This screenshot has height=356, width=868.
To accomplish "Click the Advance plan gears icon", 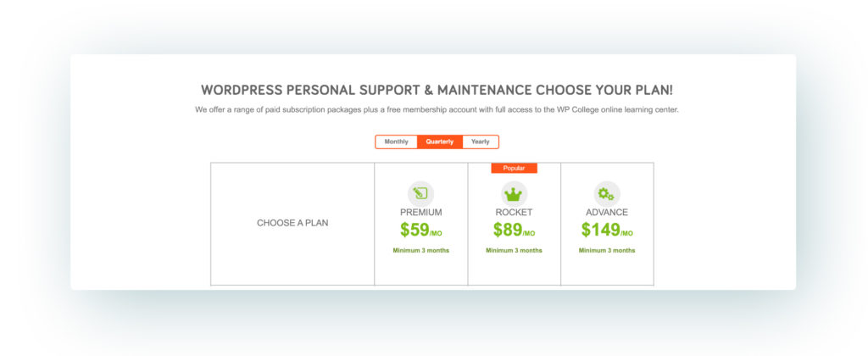I will click(x=607, y=194).
